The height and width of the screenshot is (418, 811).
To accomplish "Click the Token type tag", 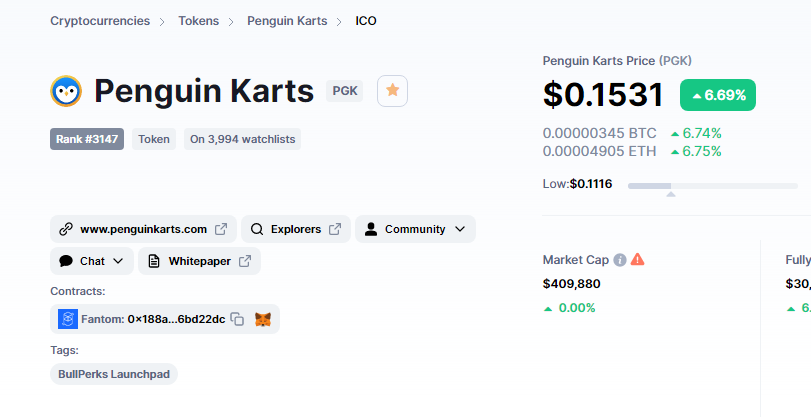I will coord(154,139).
